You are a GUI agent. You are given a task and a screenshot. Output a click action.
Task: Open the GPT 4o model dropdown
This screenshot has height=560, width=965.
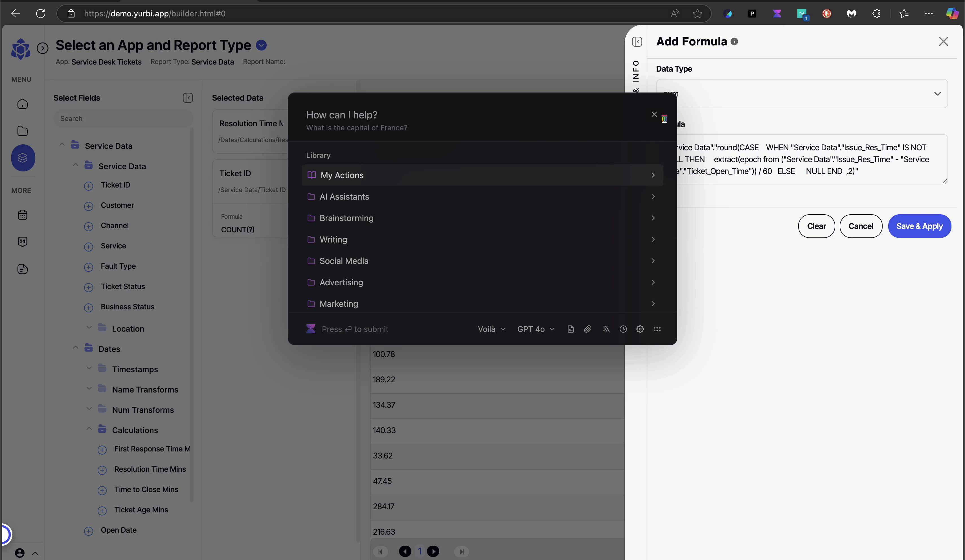pyautogui.click(x=536, y=329)
